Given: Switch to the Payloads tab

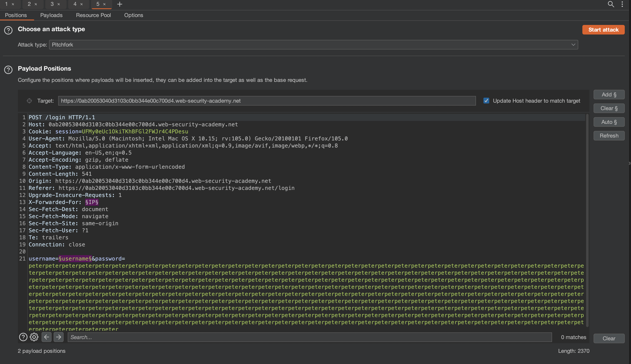Looking at the screenshot, I should (x=51, y=15).
